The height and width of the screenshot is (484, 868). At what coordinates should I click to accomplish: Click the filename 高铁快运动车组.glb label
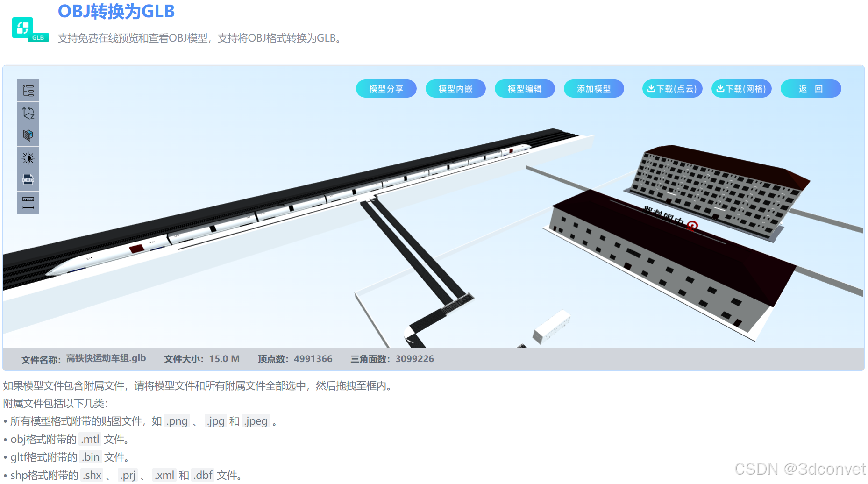click(106, 359)
